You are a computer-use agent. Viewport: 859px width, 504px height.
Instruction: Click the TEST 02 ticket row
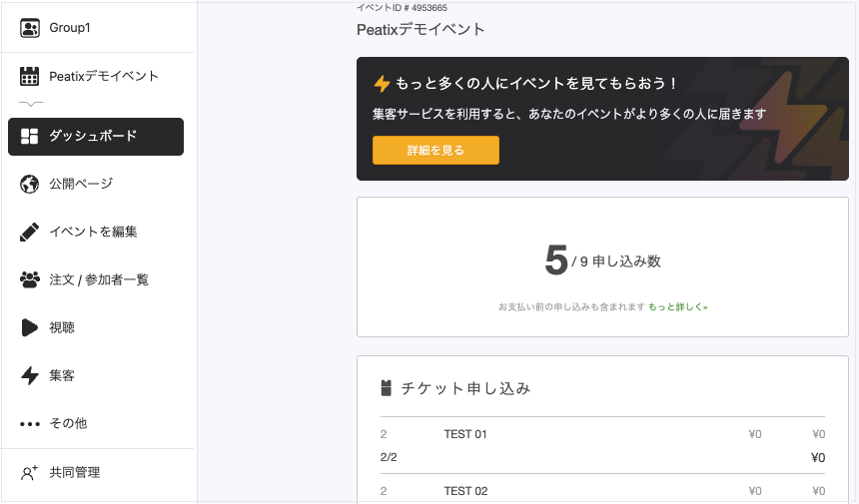pos(602,490)
